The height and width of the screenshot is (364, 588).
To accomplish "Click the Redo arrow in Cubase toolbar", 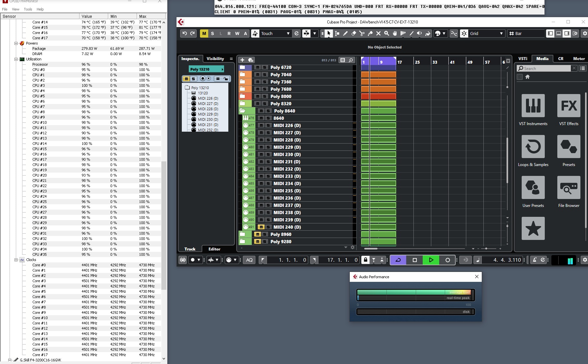I will pos(193,33).
